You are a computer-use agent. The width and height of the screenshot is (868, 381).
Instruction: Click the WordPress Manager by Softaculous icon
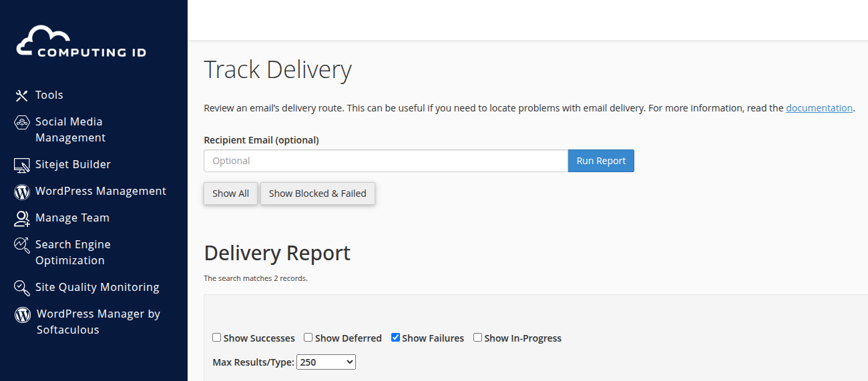[23, 315]
